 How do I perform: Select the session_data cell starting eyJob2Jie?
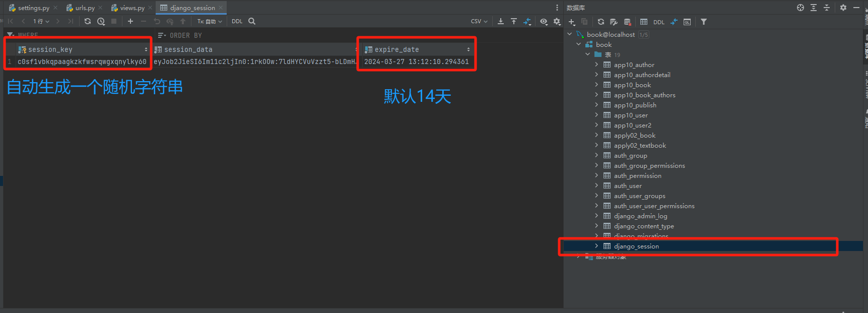(x=255, y=61)
